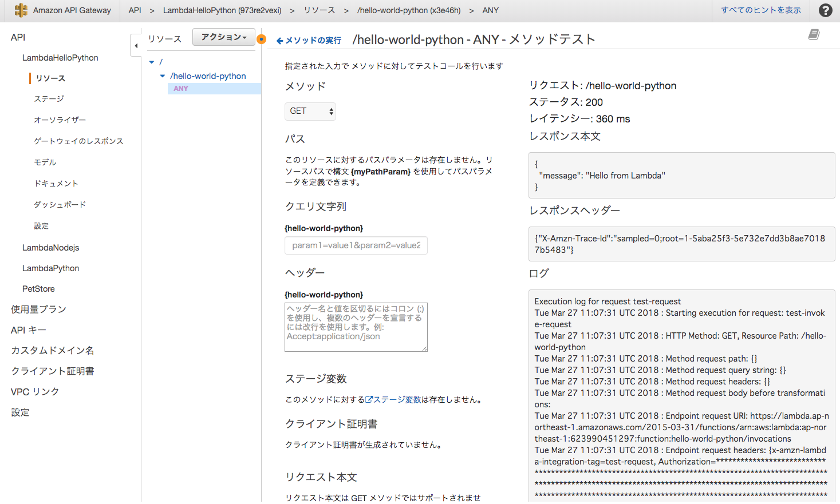Select the PetStore API
Image resolution: width=840 pixels, height=504 pixels.
38,289
